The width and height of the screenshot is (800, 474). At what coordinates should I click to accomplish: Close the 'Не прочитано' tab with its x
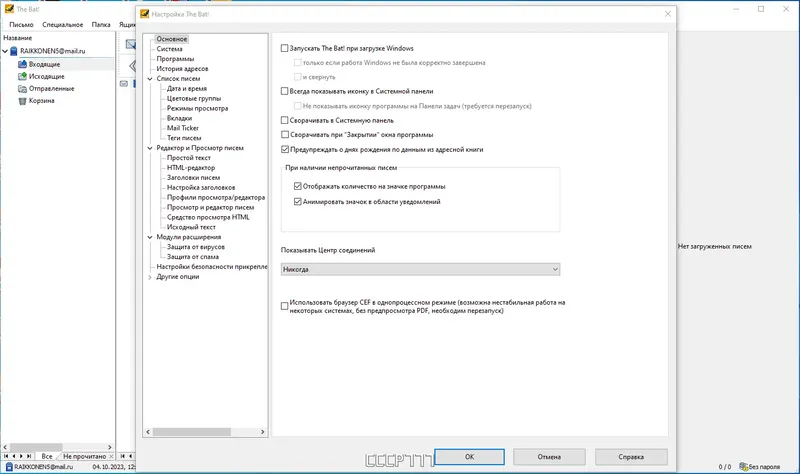click(x=111, y=456)
